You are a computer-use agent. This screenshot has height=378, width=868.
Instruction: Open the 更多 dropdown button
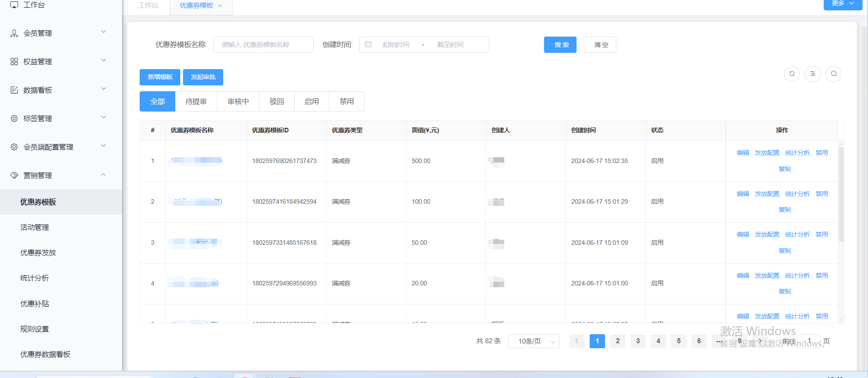pos(842,4)
